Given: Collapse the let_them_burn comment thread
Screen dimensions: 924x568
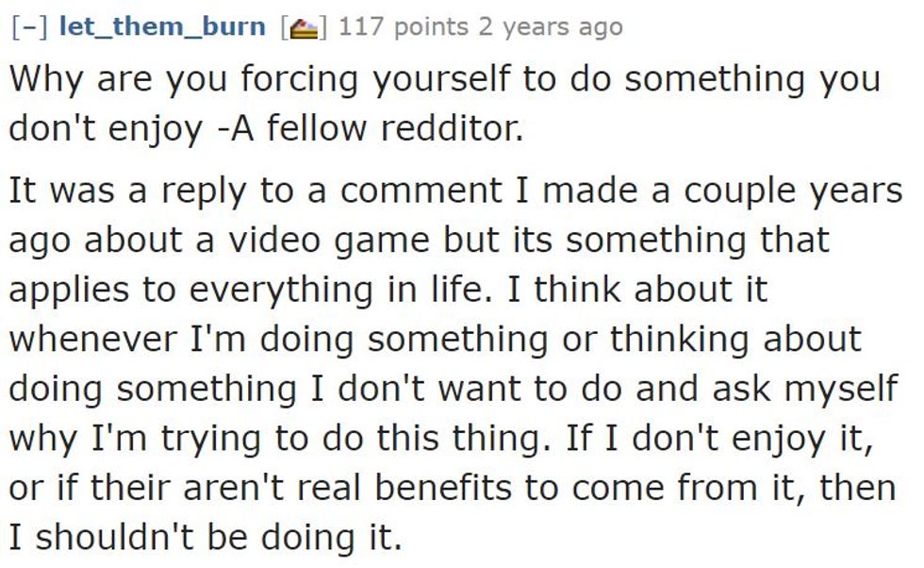Looking at the screenshot, I should [x=30, y=27].
